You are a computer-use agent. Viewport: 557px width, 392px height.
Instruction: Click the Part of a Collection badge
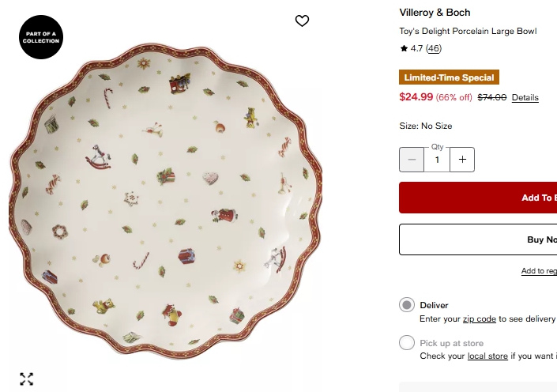tap(41, 38)
